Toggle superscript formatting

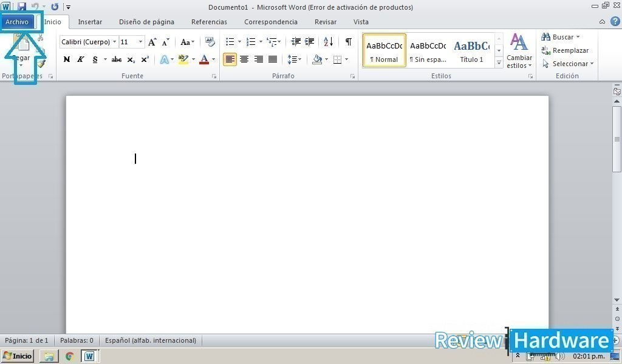145,59
